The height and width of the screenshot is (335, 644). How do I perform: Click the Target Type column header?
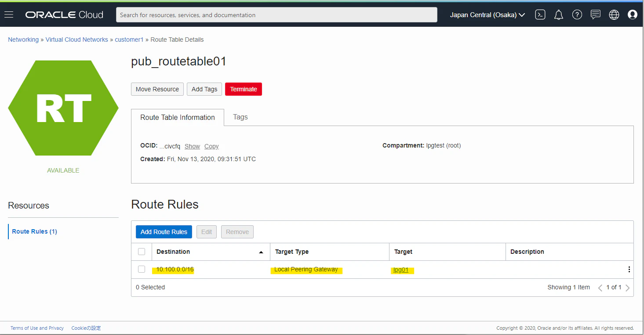click(292, 252)
